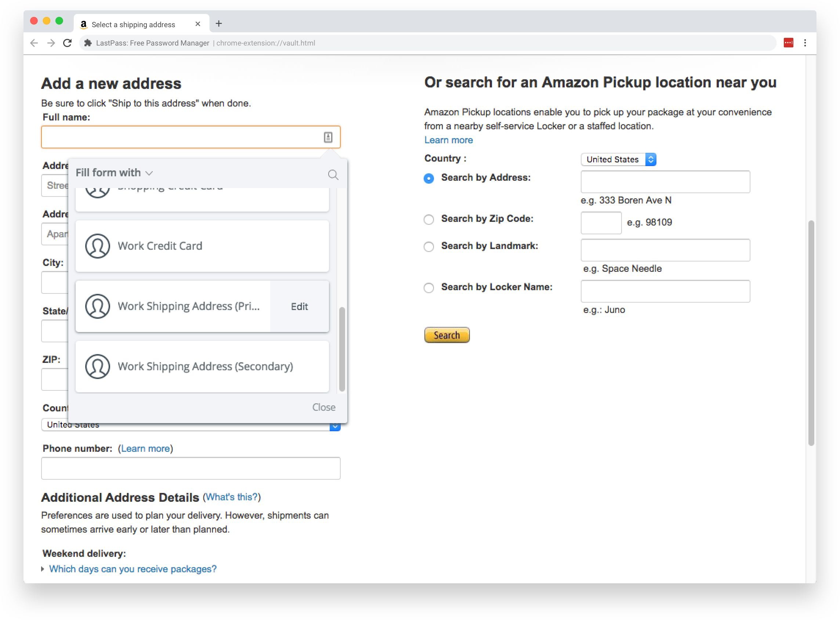Open the Chrome three-dot menu
This screenshot has height=620, width=840.
tap(805, 43)
